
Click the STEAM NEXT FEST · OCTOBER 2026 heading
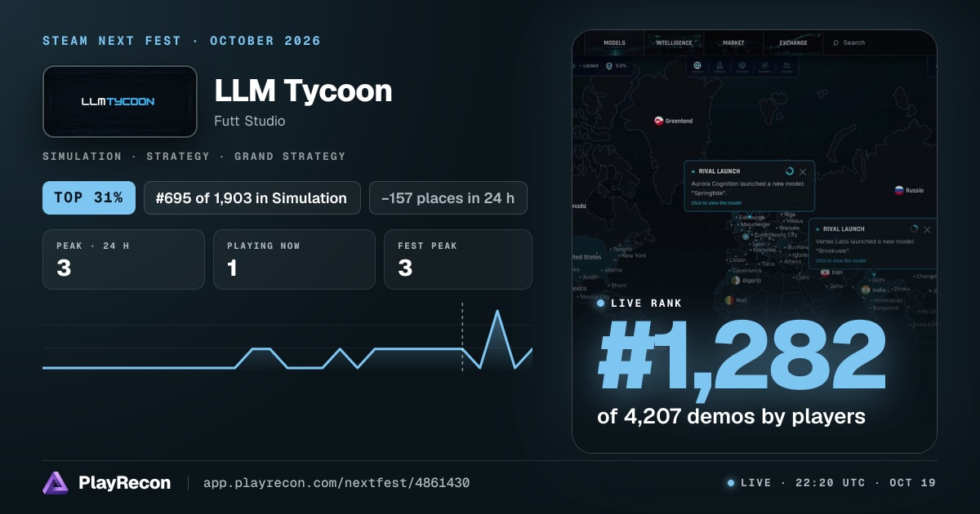181,41
